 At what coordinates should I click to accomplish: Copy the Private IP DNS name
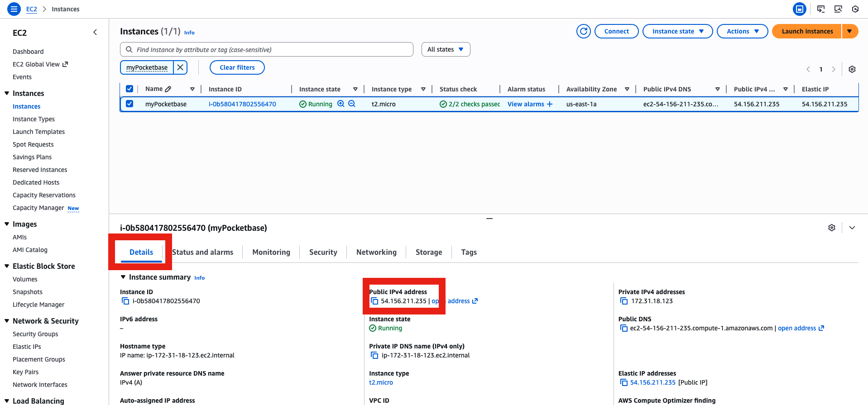click(x=374, y=355)
